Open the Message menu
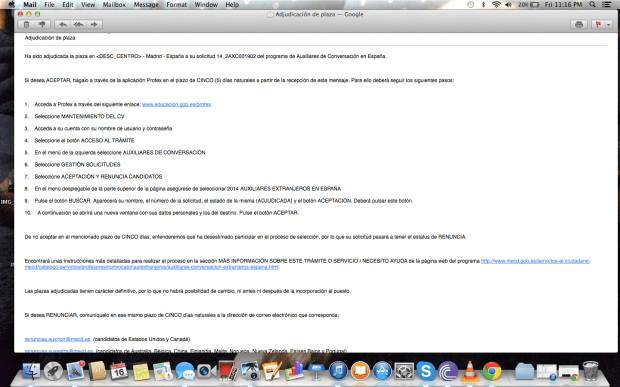This screenshot has width=620, height=387. [146, 4]
